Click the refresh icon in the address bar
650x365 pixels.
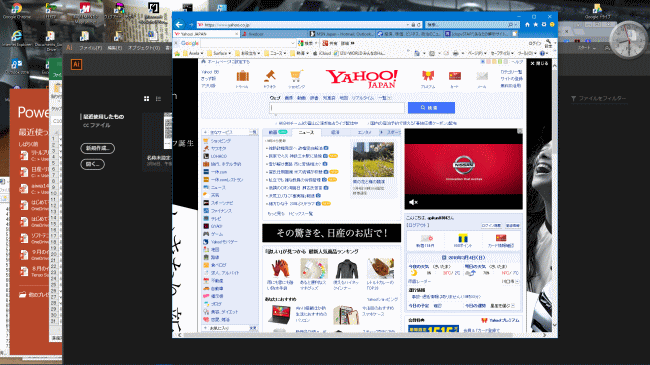tap(419, 25)
